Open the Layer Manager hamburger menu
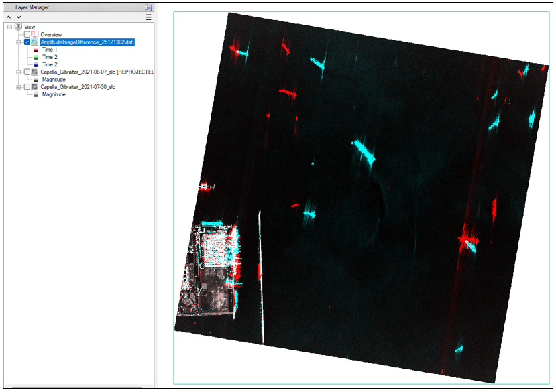This screenshot has height=392, width=556. click(x=148, y=17)
